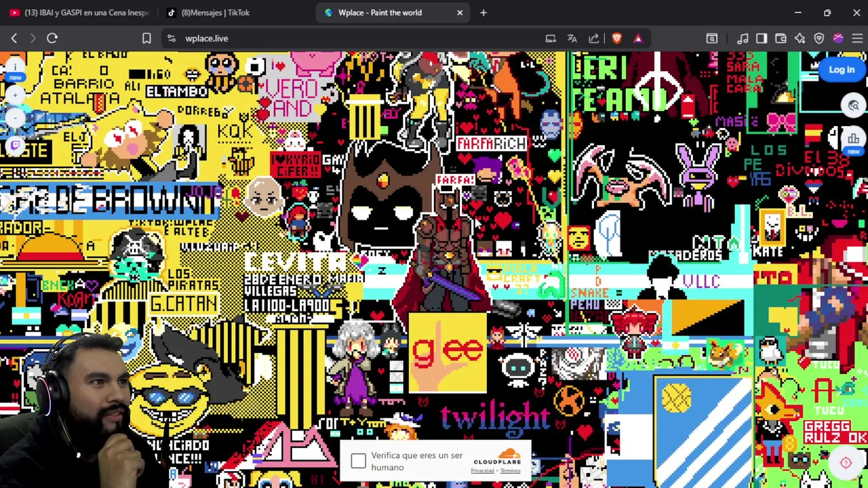Open the Twitch icon button on map
Image resolution: width=868 pixels, height=488 pixels.
[x=15, y=144]
